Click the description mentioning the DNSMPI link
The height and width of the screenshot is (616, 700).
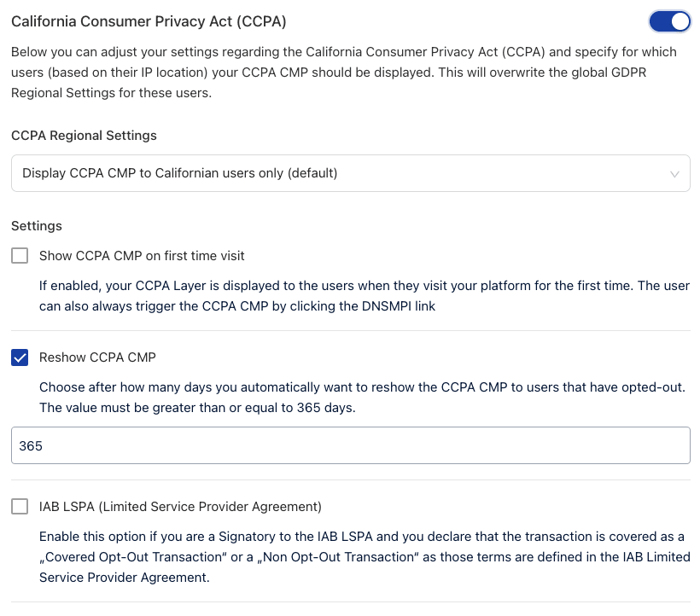click(364, 295)
